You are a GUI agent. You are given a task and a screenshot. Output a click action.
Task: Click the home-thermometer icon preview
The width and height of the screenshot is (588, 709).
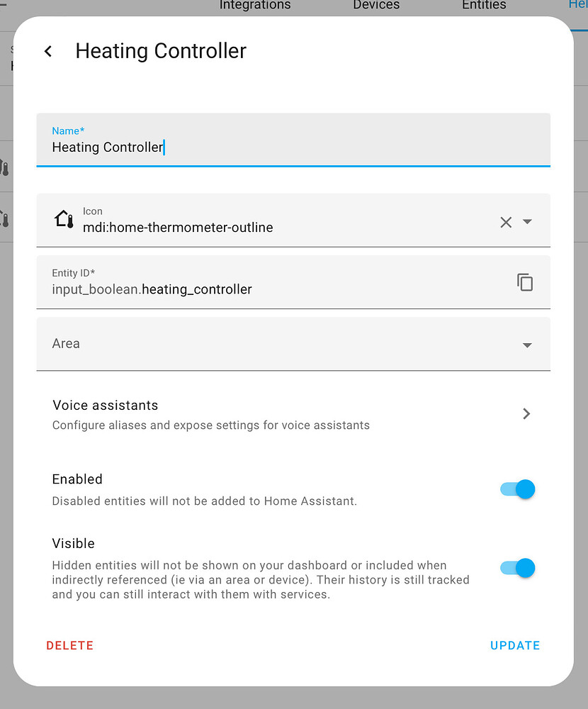coord(63,218)
